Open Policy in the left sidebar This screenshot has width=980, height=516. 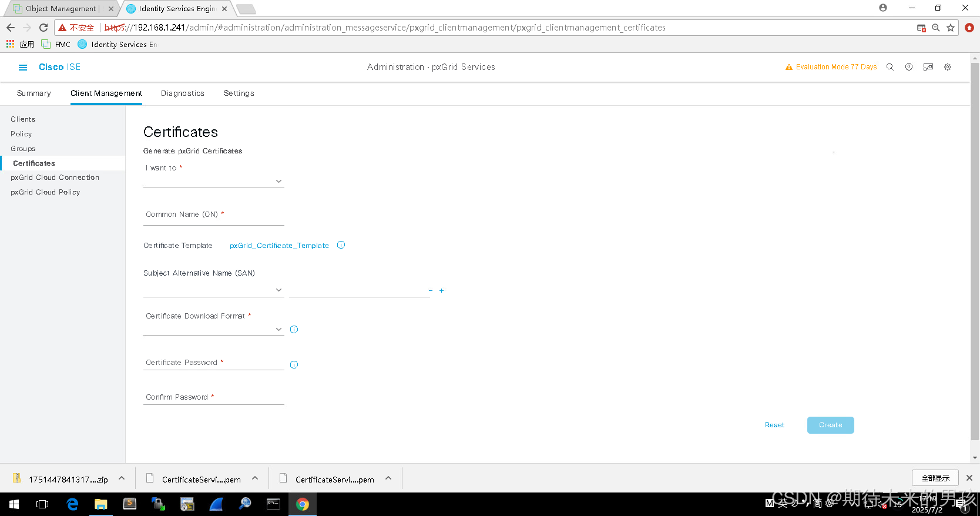(x=21, y=134)
